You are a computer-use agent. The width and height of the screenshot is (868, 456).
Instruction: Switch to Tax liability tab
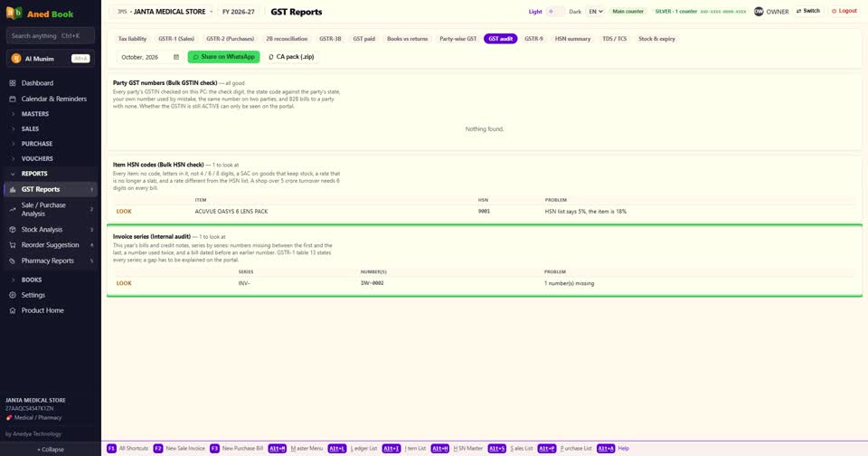pos(132,39)
